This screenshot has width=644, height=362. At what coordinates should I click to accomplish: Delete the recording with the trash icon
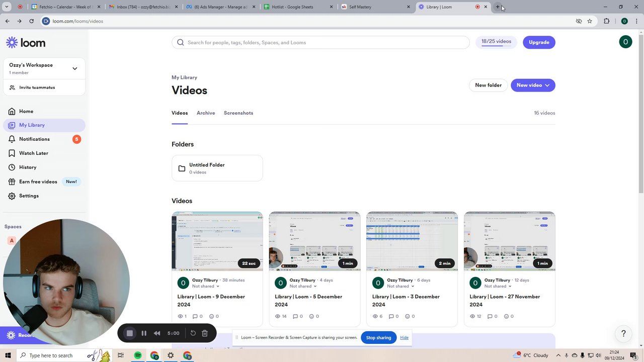coord(205,333)
